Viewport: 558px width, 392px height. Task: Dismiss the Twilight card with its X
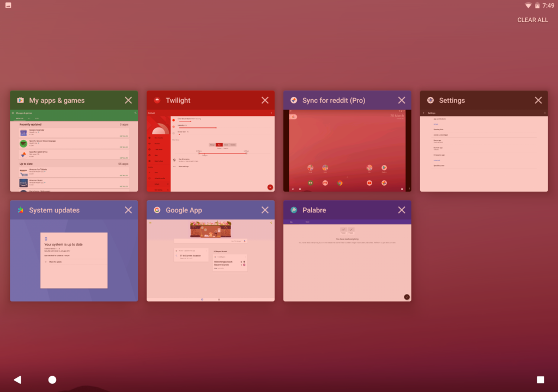(265, 100)
